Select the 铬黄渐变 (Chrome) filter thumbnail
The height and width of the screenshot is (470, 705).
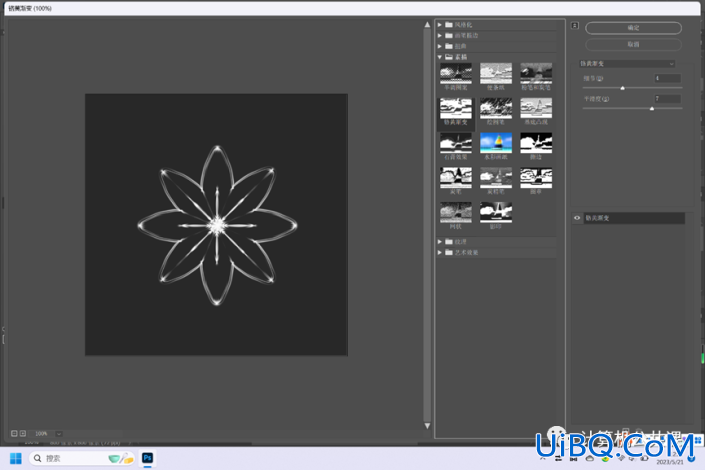[x=455, y=108]
